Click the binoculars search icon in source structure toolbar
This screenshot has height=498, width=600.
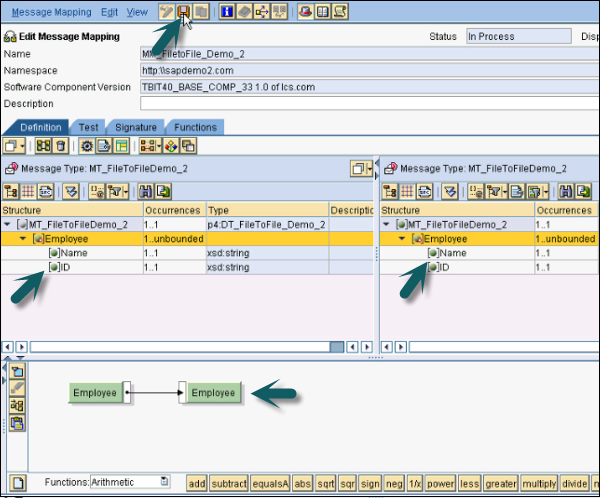146,191
